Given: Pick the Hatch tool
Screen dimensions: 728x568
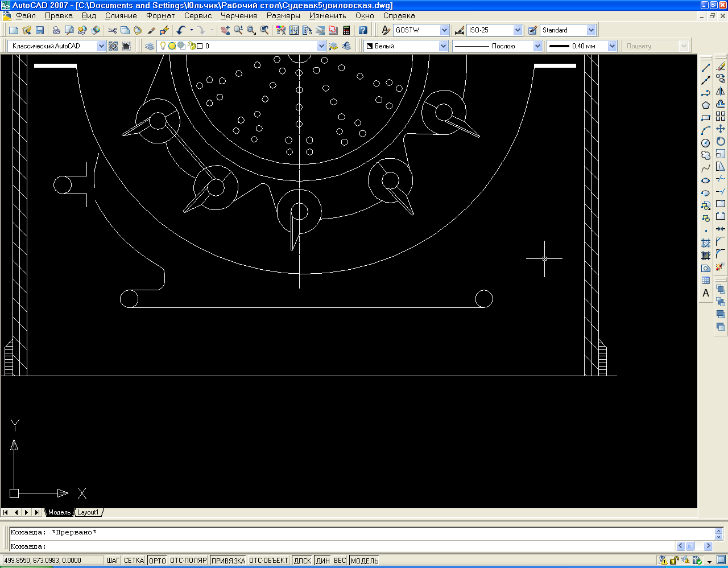Looking at the screenshot, I should tap(706, 243).
